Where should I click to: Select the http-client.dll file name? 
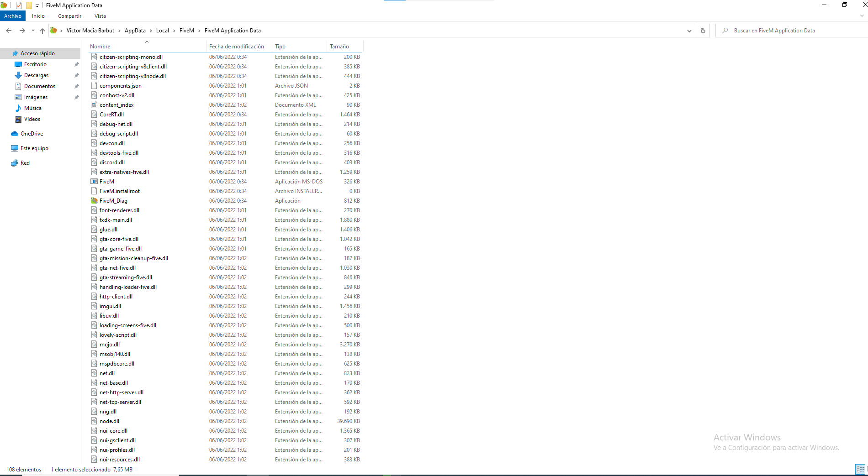point(116,297)
